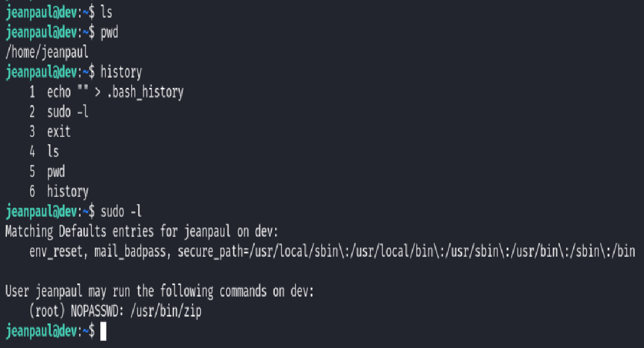This screenshot has height=348, width=644.
Task: Click the /home/jeanpaul output line
Action: click(47, 53)
